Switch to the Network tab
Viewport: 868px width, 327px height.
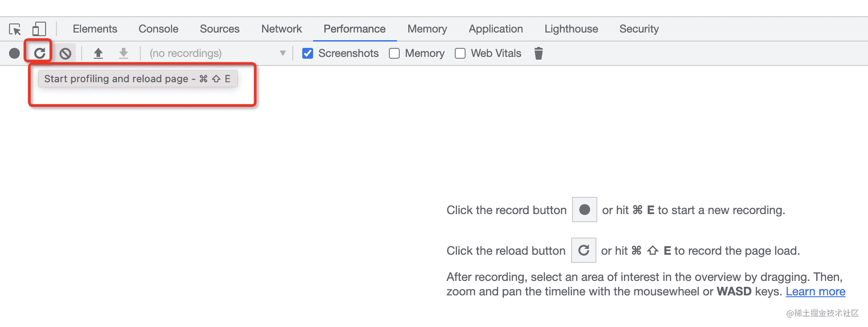tap(282, 29)
